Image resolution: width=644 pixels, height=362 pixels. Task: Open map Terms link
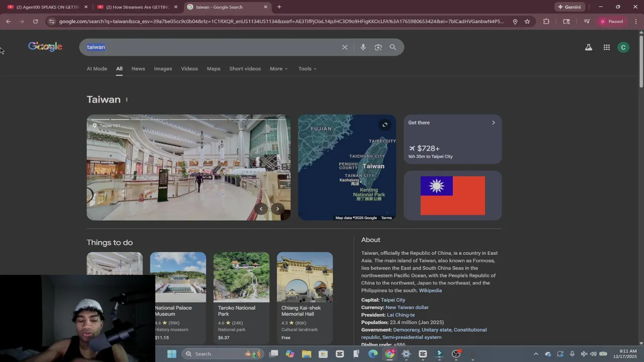coord(386,218)
